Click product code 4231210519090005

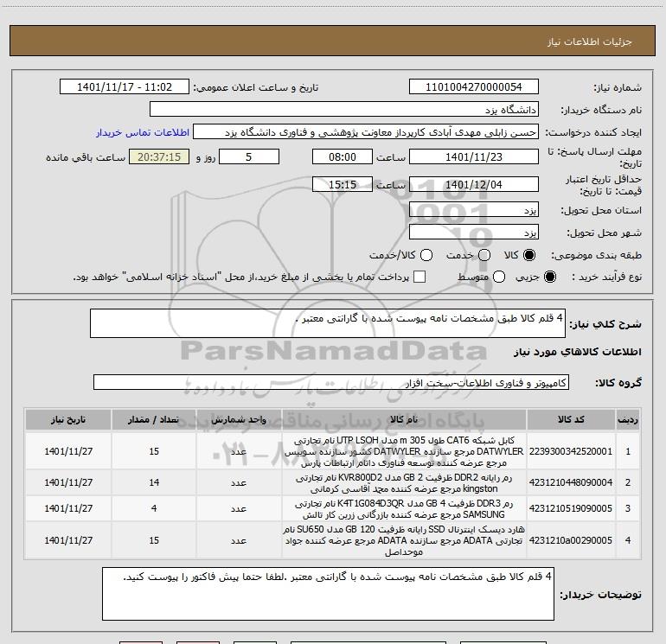571,508
